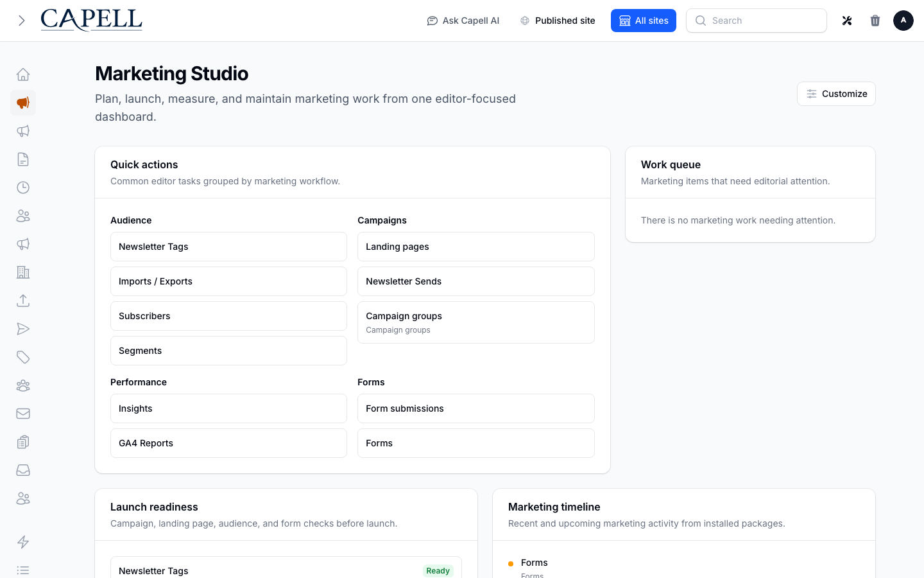Screen dimensions: 924x578
Task: Click the Marketing Studio page heading
Action: tap(171, 74)
